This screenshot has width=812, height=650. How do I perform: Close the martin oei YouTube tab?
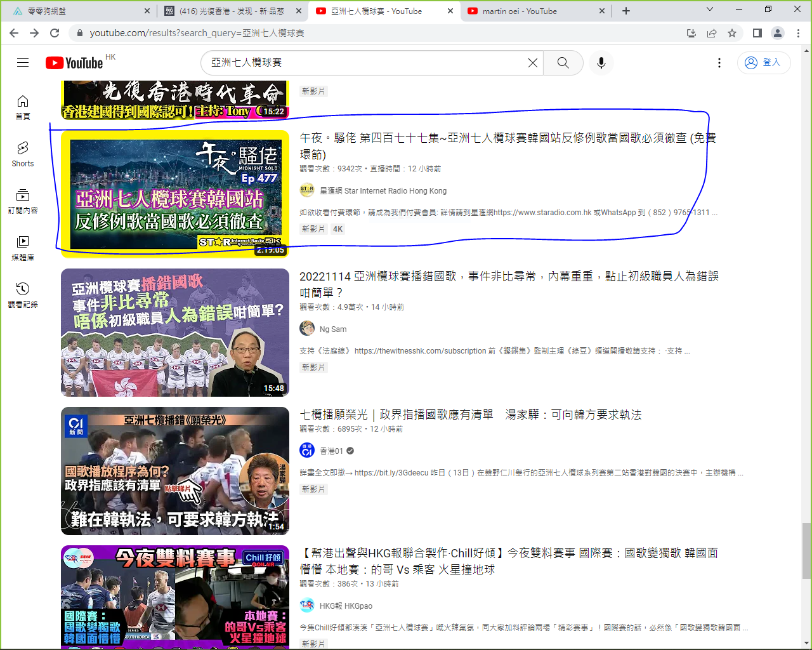(x=602, y=11)
